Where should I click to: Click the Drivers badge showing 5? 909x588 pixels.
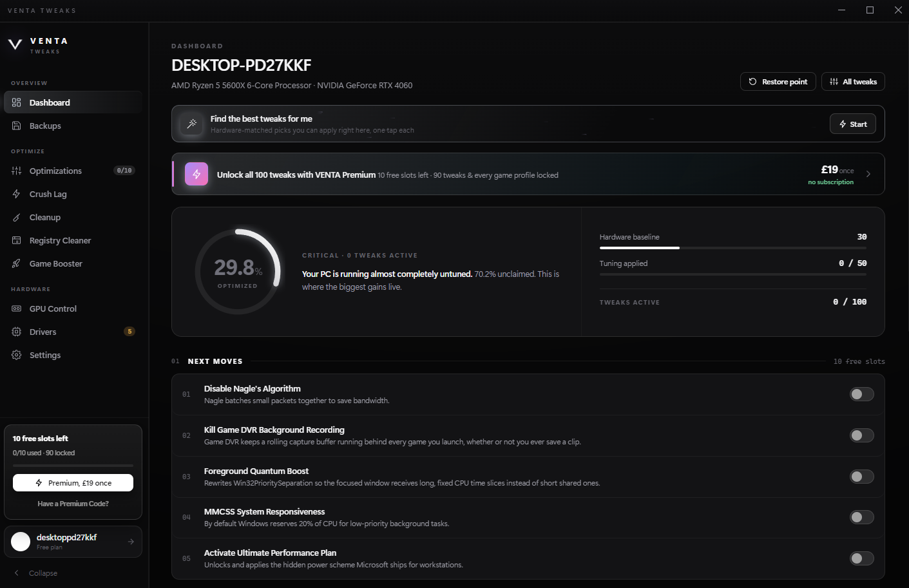click(x=129, y=332)
